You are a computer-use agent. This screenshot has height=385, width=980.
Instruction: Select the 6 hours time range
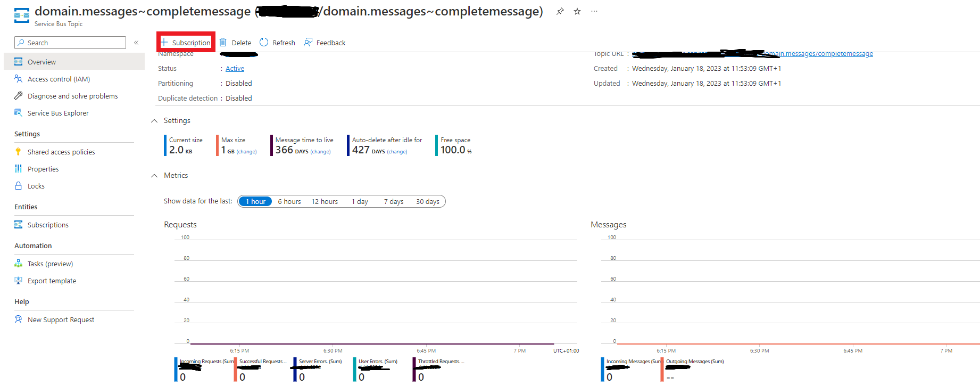point(289,201)
